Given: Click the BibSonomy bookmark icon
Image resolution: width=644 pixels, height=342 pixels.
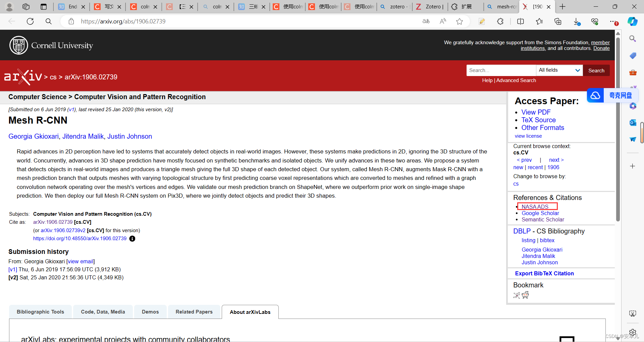Looking at the screenshot, I should [516, 295].
